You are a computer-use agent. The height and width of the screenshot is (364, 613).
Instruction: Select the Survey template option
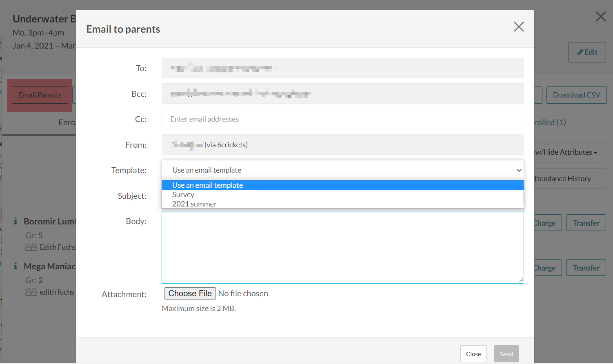point(183,195)
